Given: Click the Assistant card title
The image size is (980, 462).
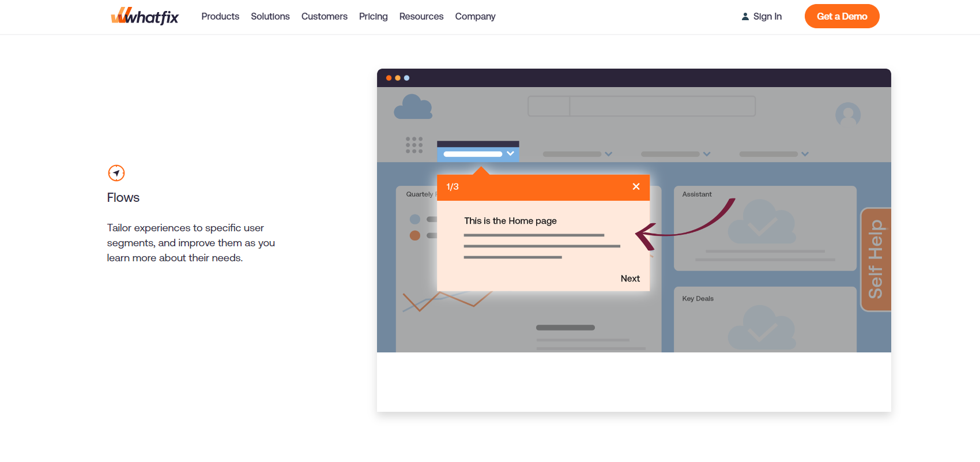Looking at the screenshot, I should [697, 194].
